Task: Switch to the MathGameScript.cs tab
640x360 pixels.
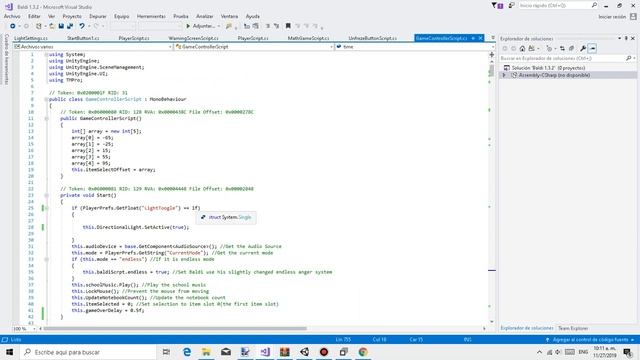Action: click(x=309, y=38)
